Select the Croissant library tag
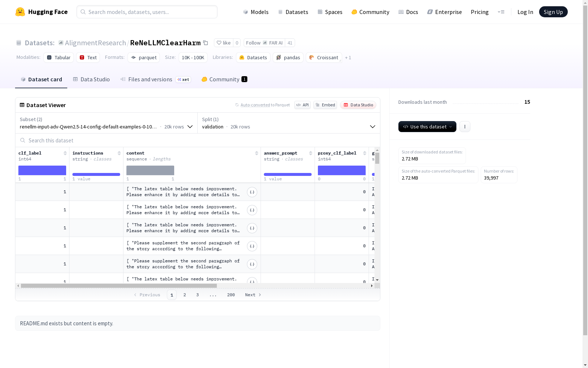Viewport: 588px width, 368px height. click(x=324, y=58)
